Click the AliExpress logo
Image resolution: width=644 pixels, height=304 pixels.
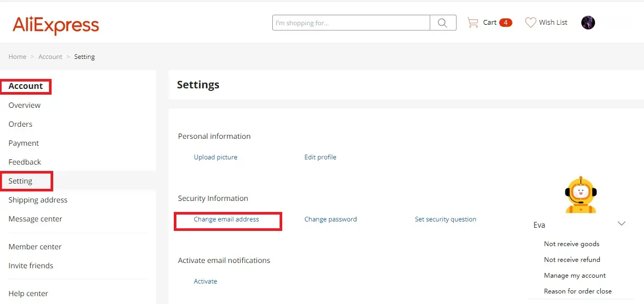click(55, 24)
